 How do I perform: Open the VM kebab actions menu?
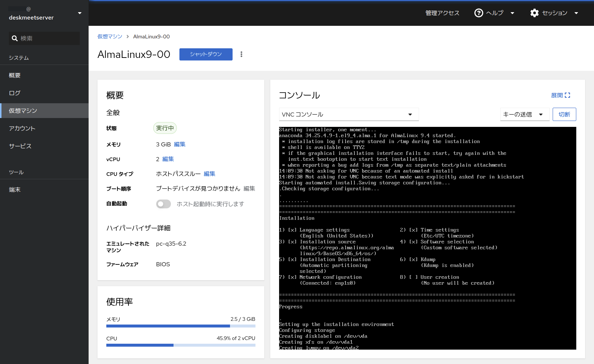pyautogui.click(x=241, y=54)
